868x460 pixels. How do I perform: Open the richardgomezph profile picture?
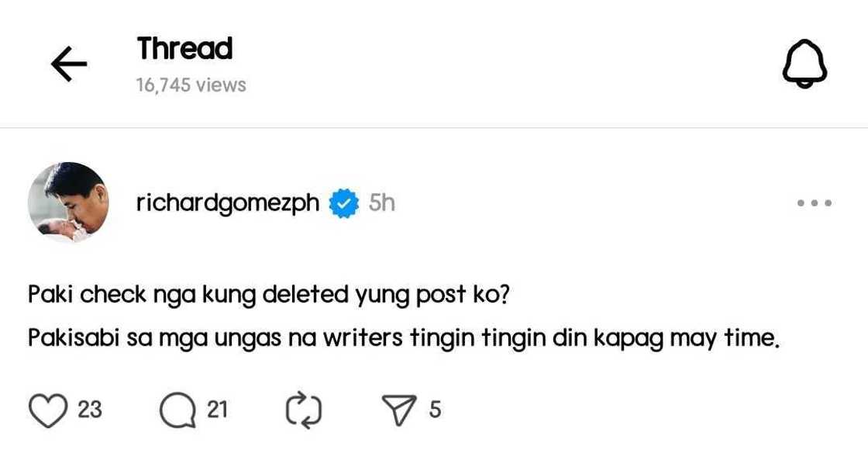[x=68, y=202]
